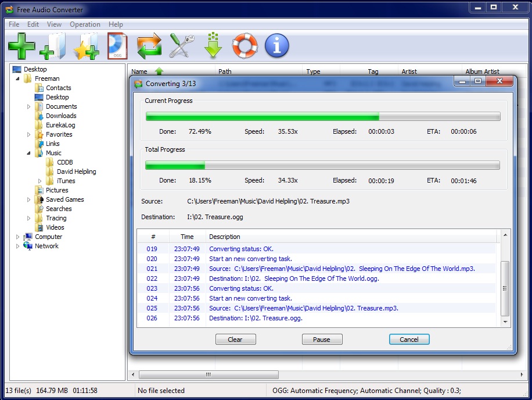Pause the conversion with Pause button
Screen dimensions: 532x400
pos(322,340)
